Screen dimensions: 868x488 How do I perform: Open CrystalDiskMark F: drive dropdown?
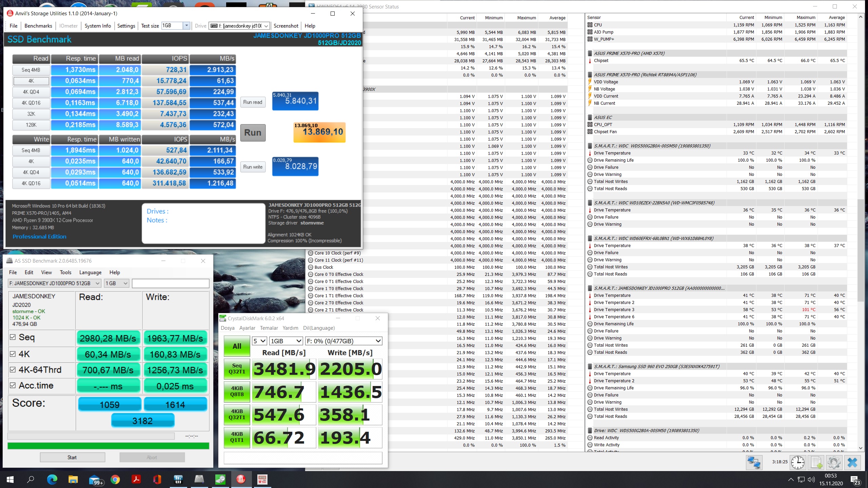click(x=344, y=341)
